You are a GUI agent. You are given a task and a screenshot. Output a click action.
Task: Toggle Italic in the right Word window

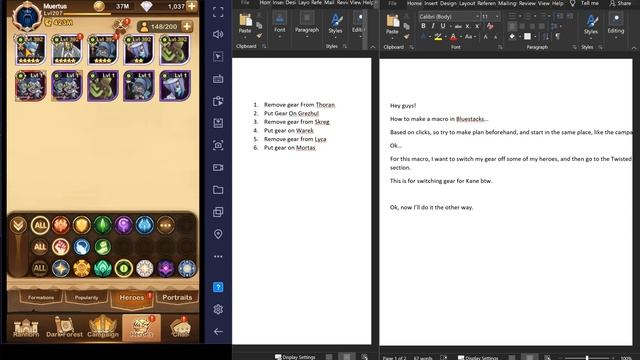coord(433,26)
